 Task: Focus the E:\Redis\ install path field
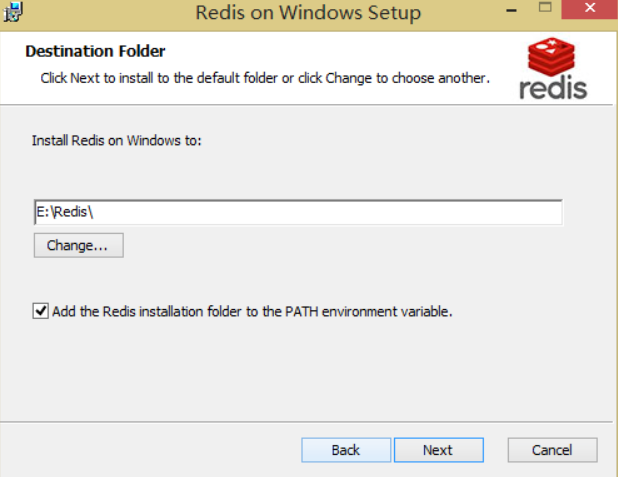point(298,212)
